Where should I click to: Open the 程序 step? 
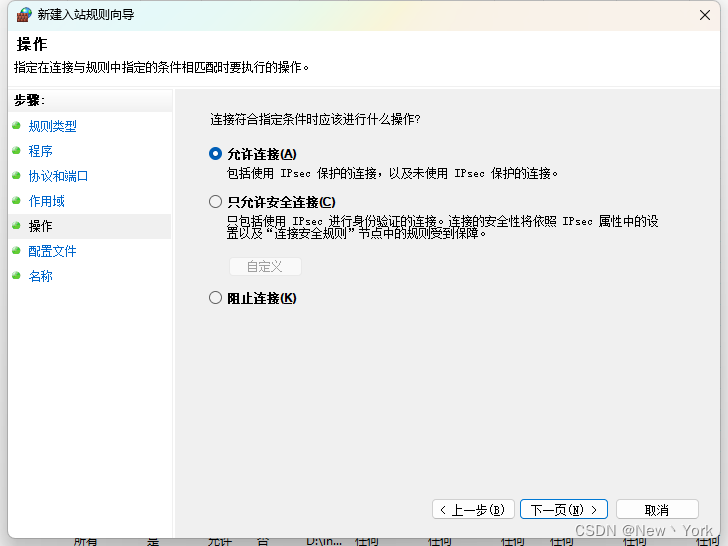tap(40, 151)
